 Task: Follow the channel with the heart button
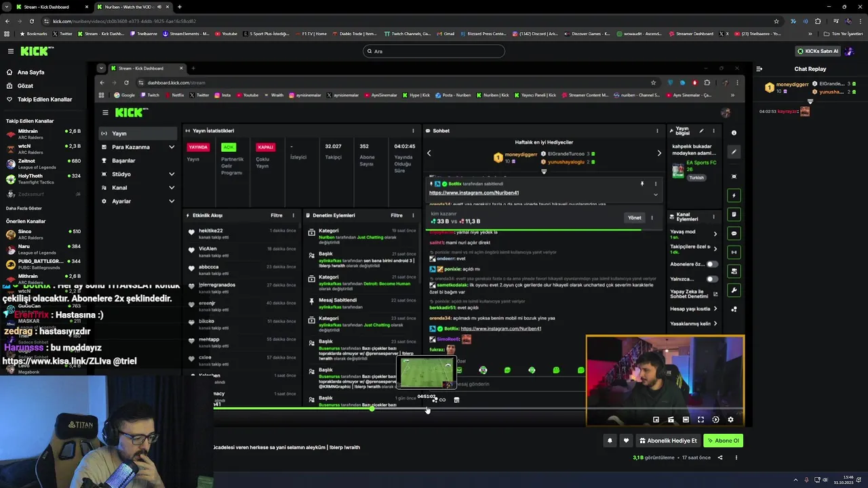pyautogui.click(x=626, y=441)
